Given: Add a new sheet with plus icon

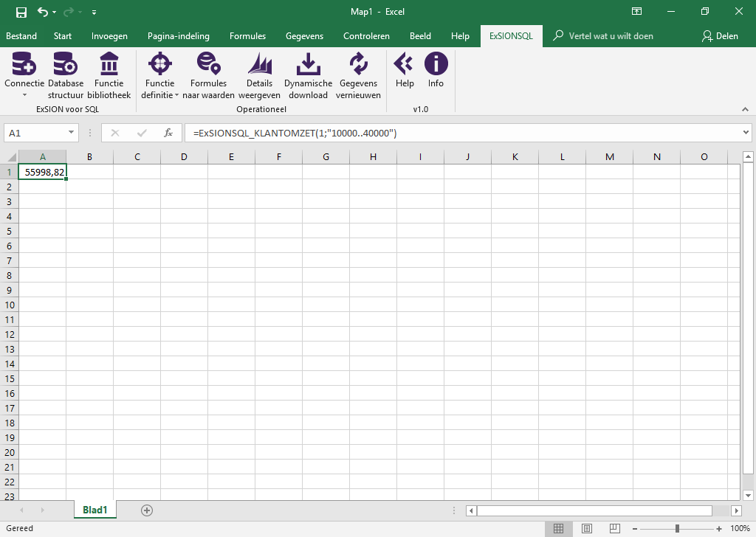Looking at the screenshot, I should 147,510.
